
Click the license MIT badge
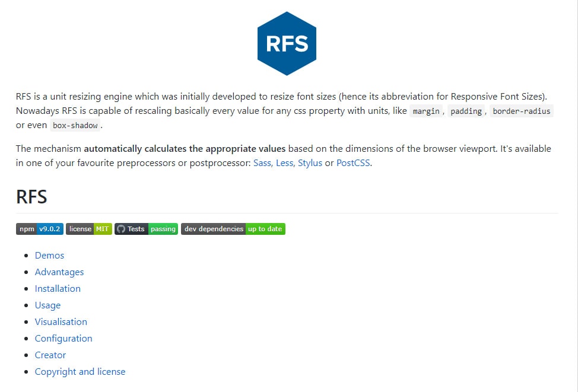[89, 229]
